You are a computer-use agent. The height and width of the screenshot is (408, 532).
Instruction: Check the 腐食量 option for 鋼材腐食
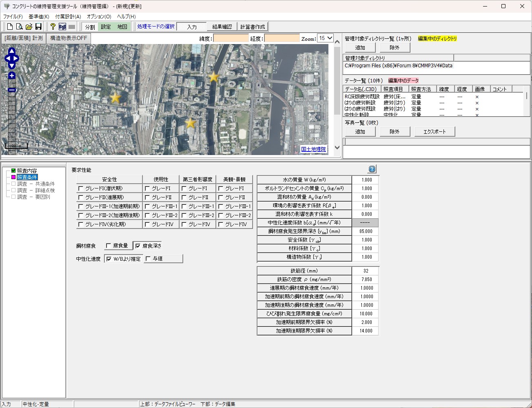109,246
